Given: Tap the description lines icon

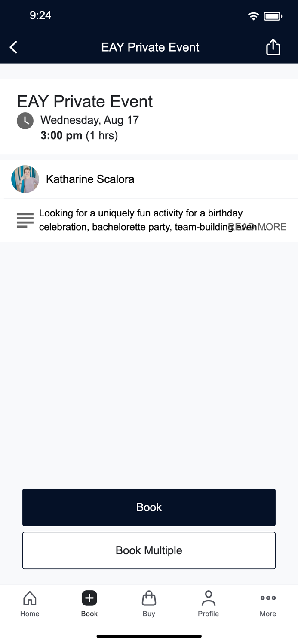Looking at the screenshot, I should (25, 220).
